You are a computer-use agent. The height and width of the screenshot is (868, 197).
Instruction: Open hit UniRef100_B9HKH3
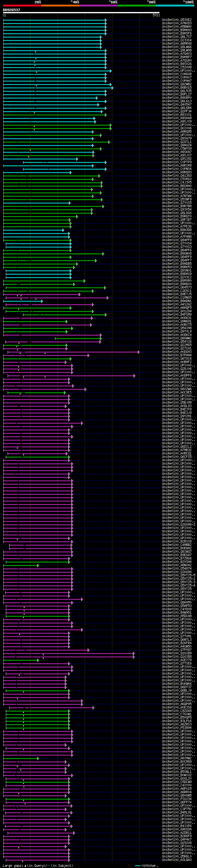coord(177,30)
